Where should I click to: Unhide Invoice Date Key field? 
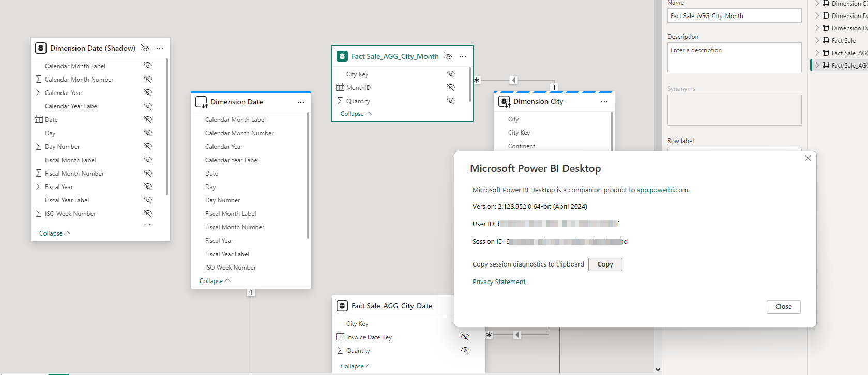465,337
